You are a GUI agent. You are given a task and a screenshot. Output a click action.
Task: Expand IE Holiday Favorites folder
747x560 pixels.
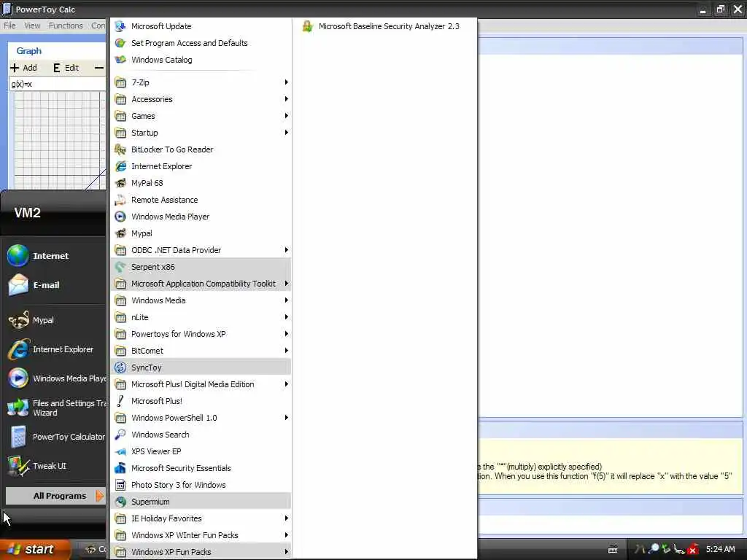[201, 518]
